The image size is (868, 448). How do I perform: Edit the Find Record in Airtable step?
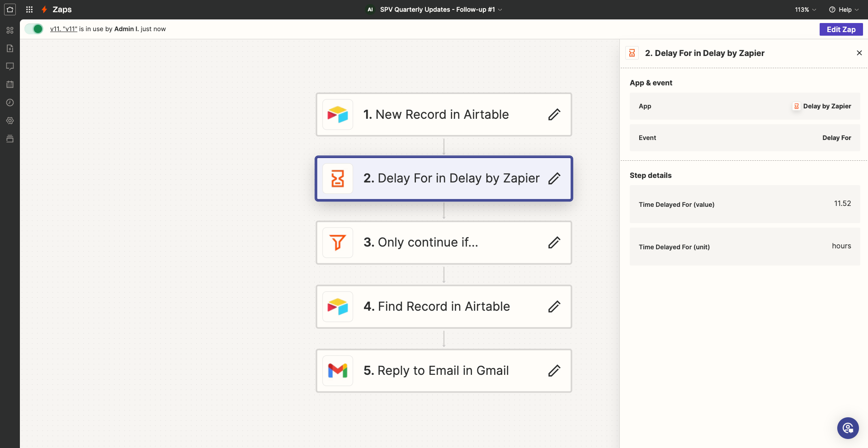pyautogui.click(x=554, y=307)
